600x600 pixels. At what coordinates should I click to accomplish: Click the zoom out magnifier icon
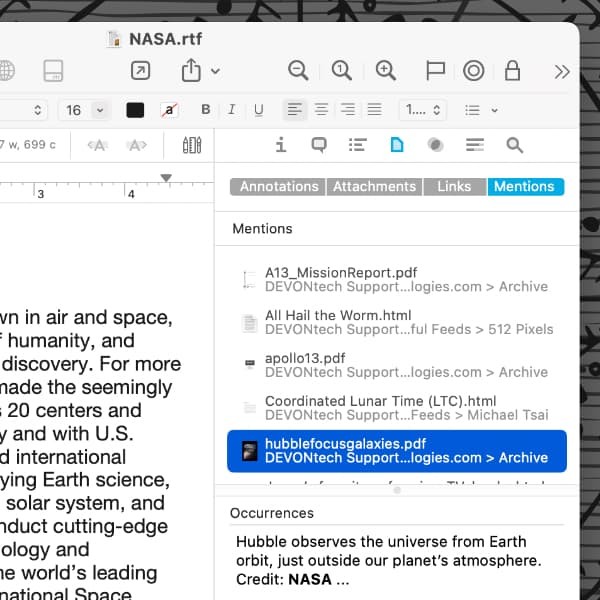click(298, 70)
